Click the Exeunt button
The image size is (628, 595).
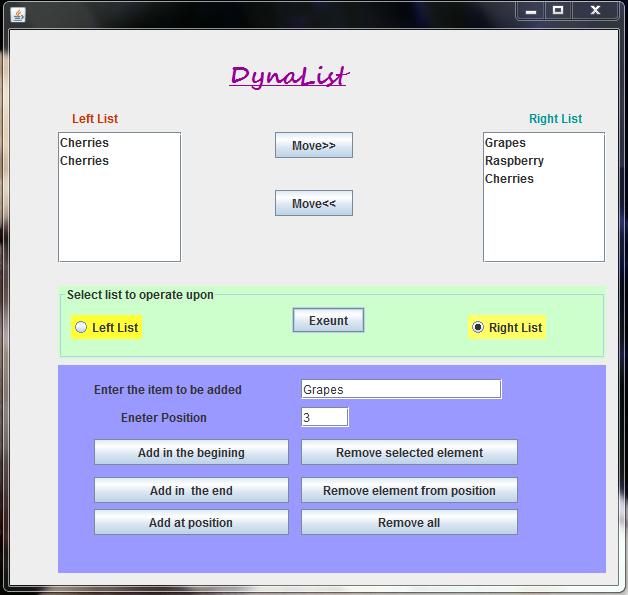(x=328, y=320)
